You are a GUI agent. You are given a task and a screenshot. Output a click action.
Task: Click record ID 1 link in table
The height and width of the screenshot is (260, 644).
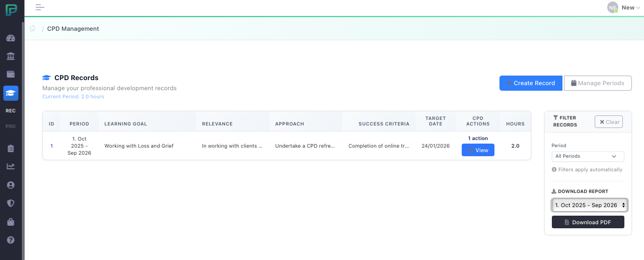pyautogui.click(x=51, y=146)
